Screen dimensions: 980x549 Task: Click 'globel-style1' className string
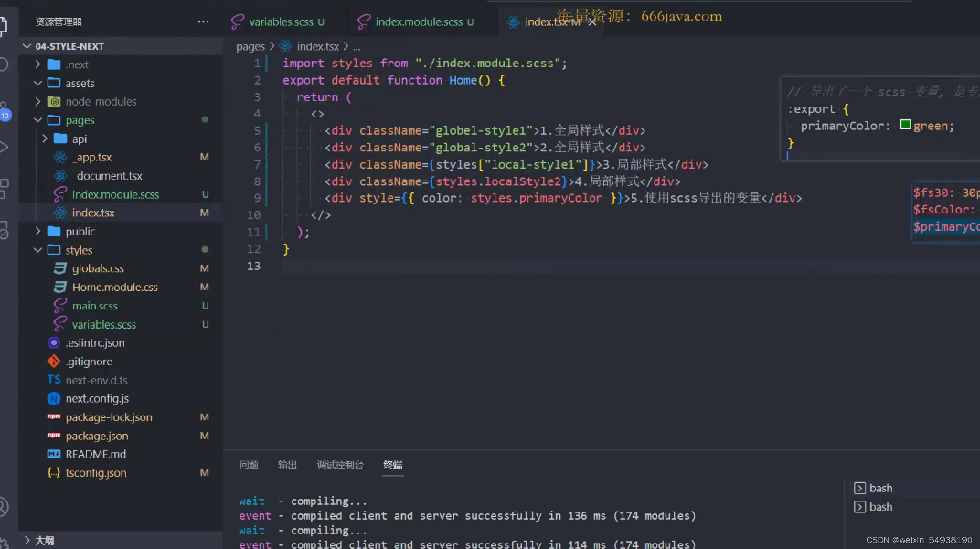coord(485,131)
